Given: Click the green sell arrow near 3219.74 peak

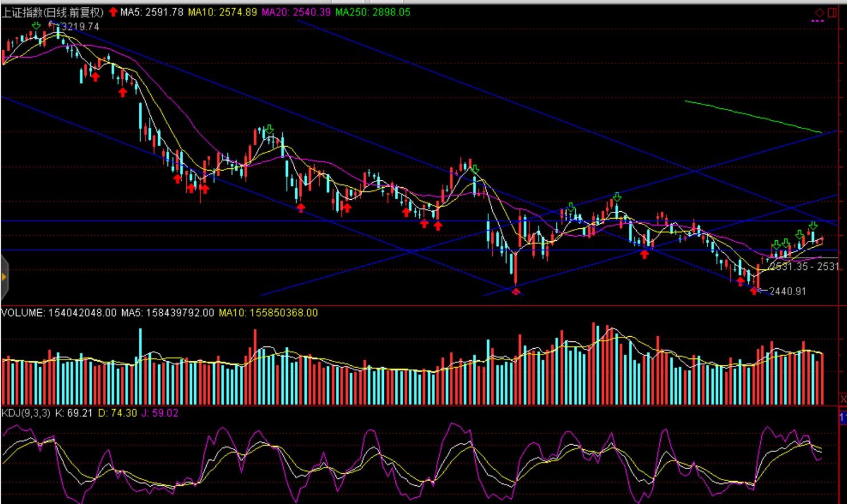Looking at the screenshot, I should point(37,26).
